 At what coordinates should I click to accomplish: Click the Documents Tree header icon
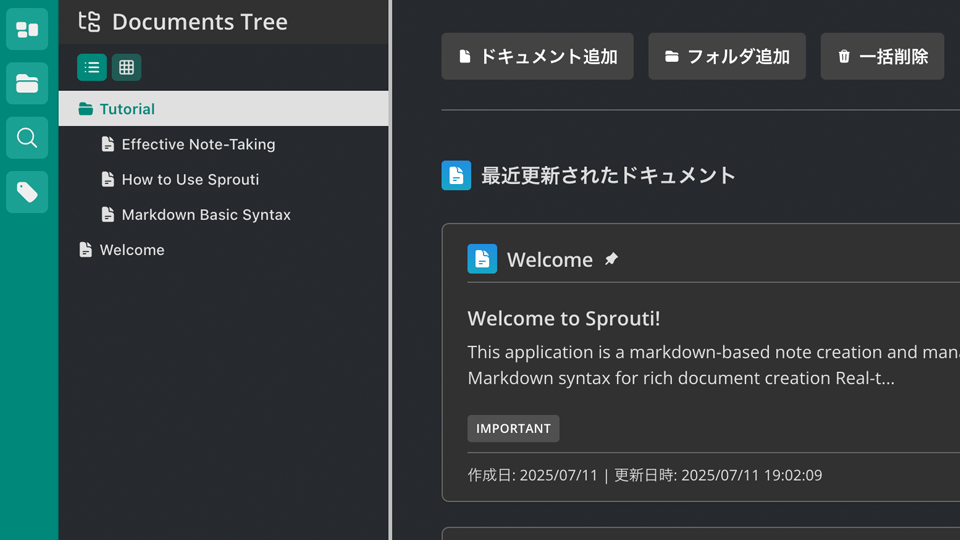point(89,21)
